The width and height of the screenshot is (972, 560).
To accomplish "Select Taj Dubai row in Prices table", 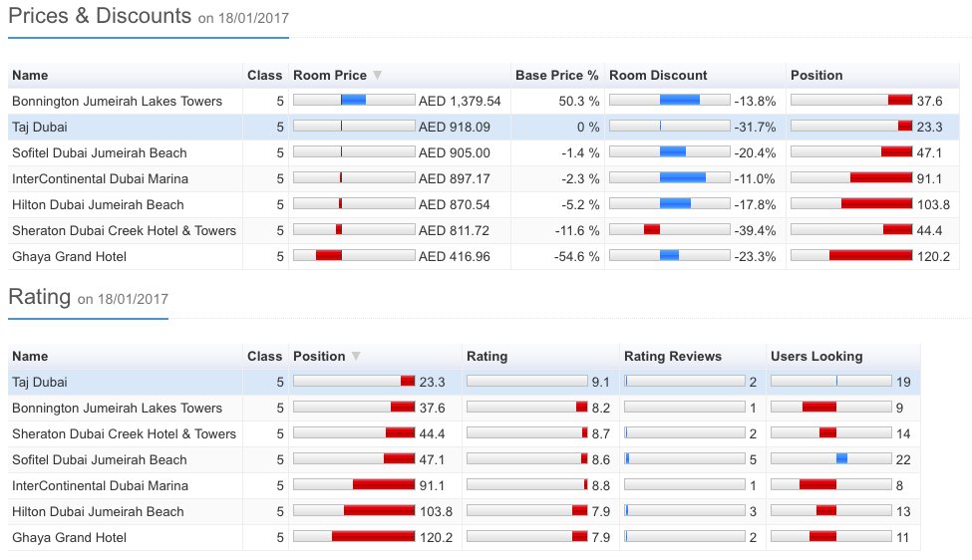I will point(484,127).
